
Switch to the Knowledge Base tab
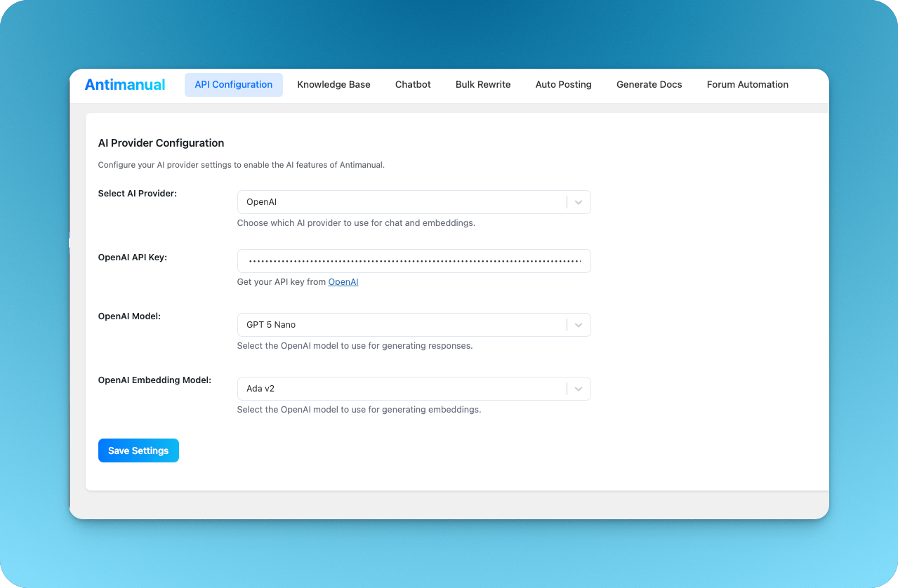point(334,84)
